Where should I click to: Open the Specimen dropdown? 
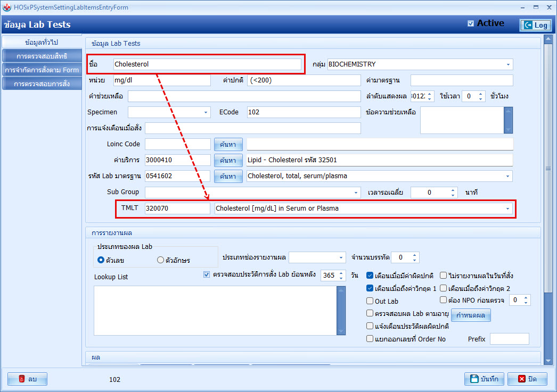click(x=206, y=112)
